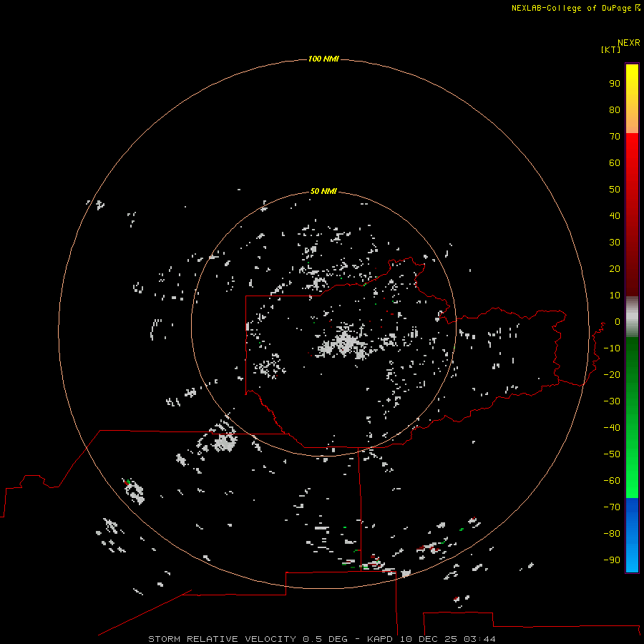Image resolution: width=644 pixels, height=644 pixels.
Task: Click the 60 value on the velocity scale
Action: click(615, 162)
